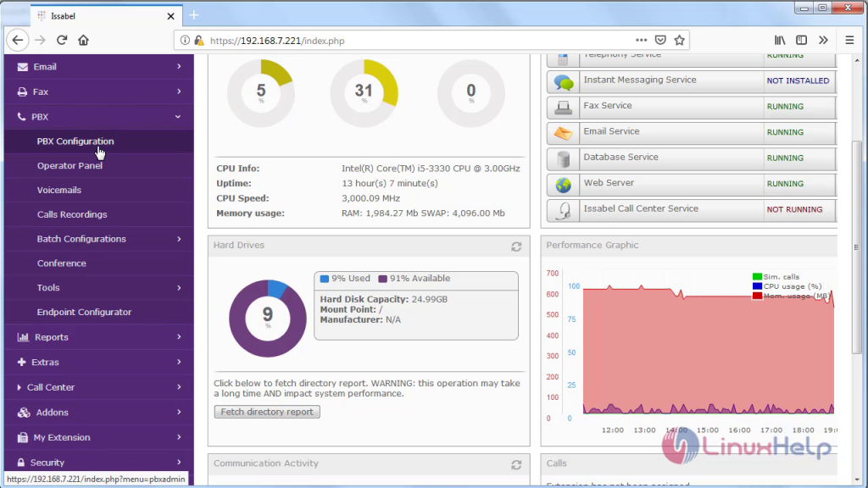Screen dimensions: 868x488
Task: Click the blue CPU usage legend swatch
Action: point(757,286)
